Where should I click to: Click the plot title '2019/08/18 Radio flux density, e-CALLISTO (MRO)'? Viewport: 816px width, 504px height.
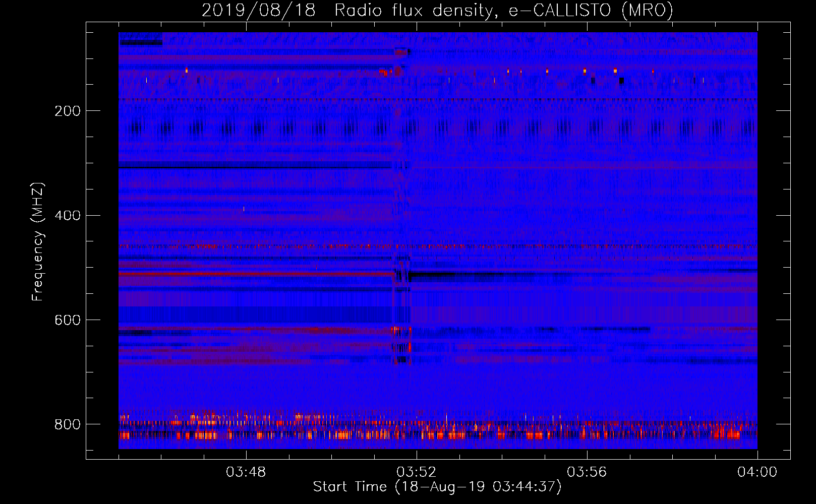click(437, 10)
